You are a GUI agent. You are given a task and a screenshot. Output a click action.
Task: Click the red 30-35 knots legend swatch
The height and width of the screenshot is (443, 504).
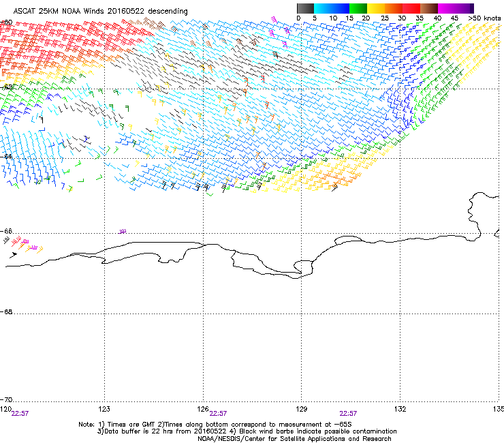click(411, 8)
